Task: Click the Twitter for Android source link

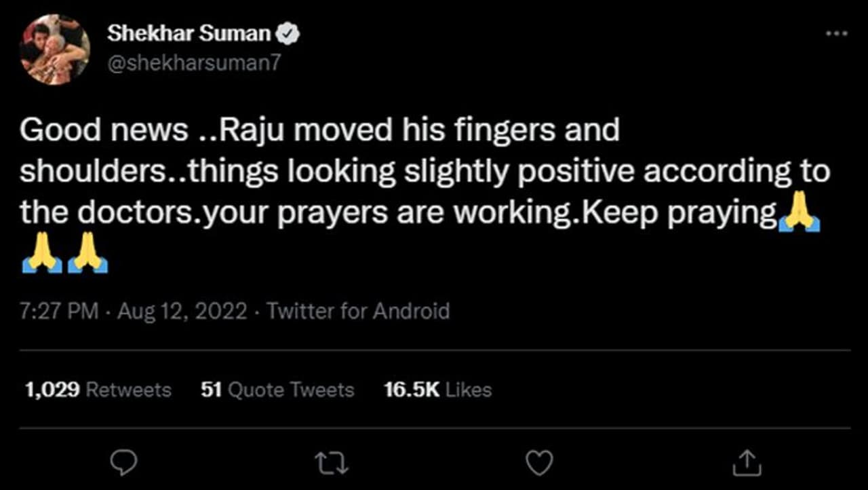Action: 358,312
